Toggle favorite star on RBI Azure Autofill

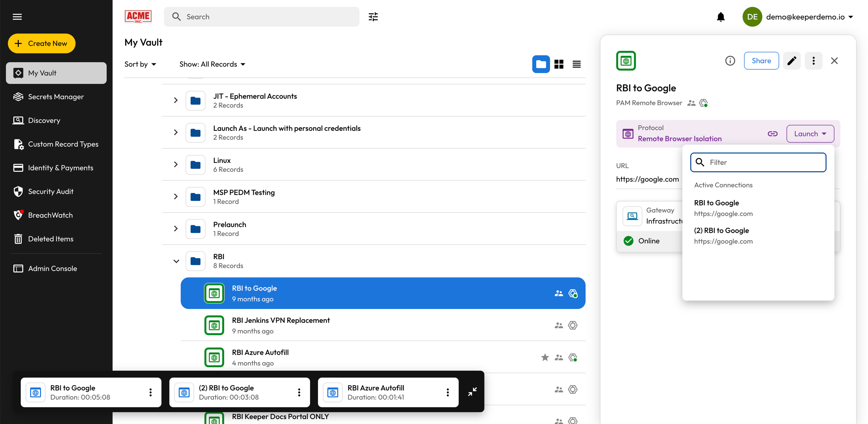pos(545,357)
